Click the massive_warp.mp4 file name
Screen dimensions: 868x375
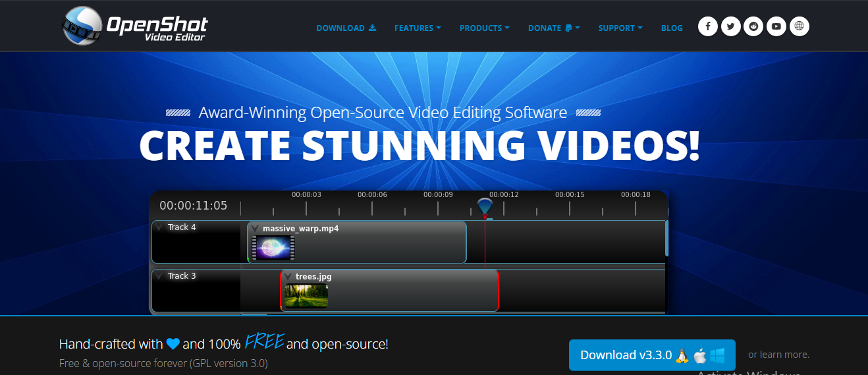point(300,229)
